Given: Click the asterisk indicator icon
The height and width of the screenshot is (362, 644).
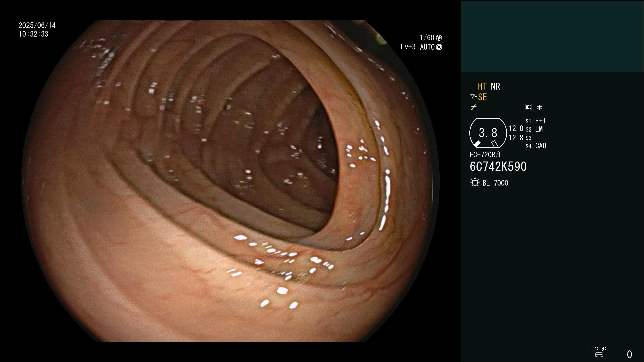Looking at the screenshot, I should (x=539, y=108).
